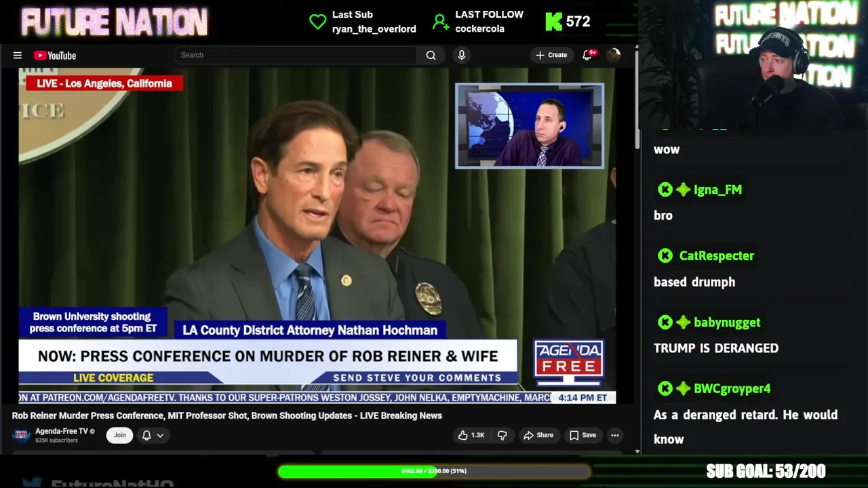Start voice search with microphone icon
The height and width of the screenshot is (488, 868).
pyautogui.click(x=462, y=55)
